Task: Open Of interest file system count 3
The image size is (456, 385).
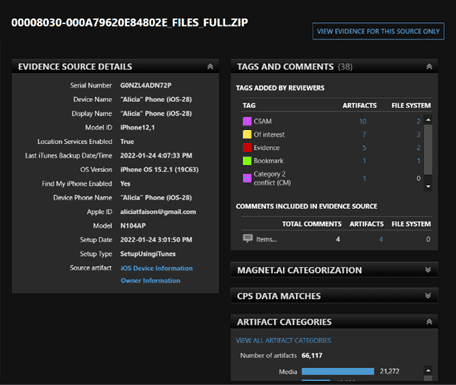Action: (x=418, y=135)
